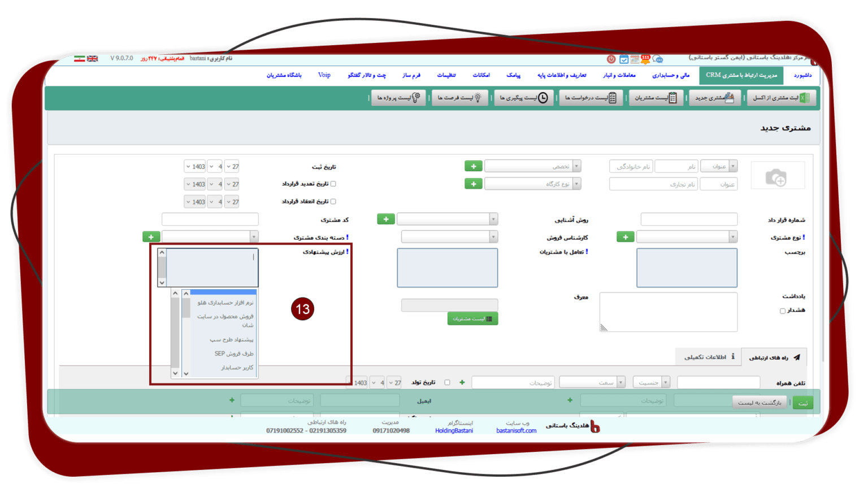Screen dimensions: 868x488
Task: Open the مالی و حسابداری menu
Action: pos(670,75)
